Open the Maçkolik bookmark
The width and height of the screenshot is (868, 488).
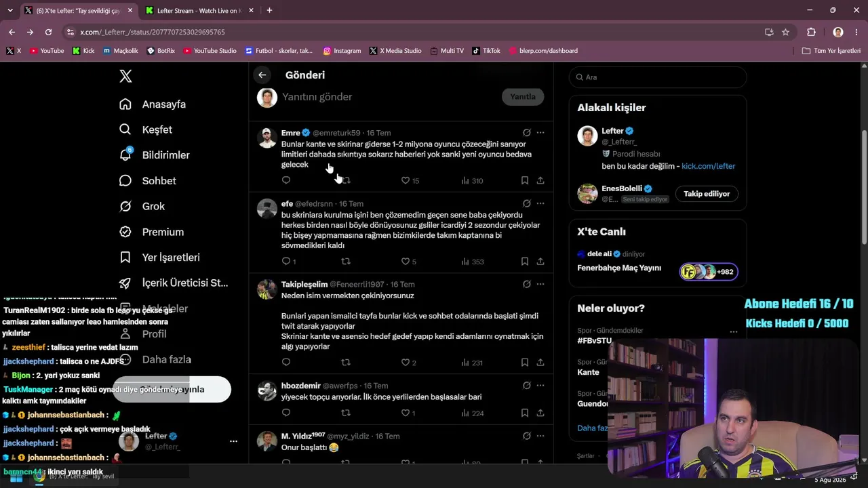click(121, 51)
